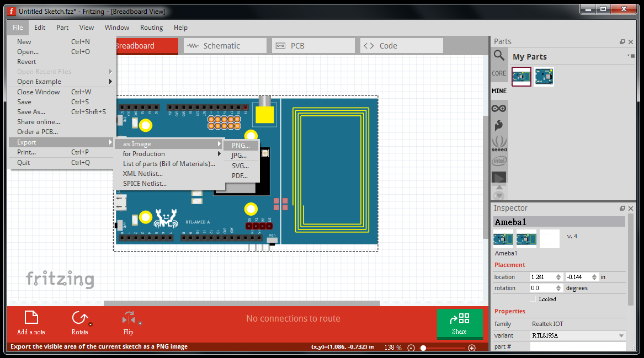Click Quit in File menu

(x=61, y=163)
